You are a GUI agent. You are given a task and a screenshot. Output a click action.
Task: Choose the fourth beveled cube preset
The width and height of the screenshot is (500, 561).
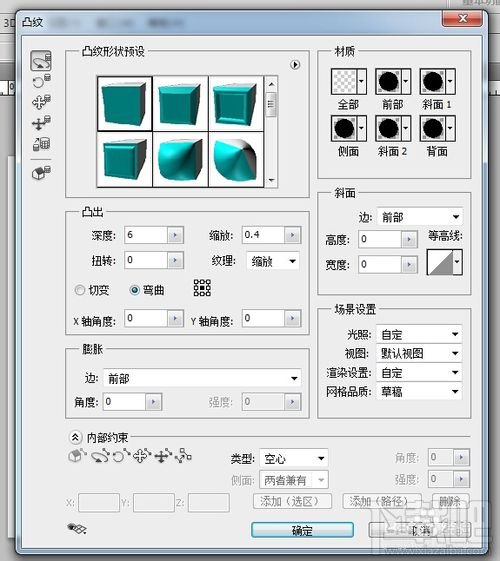click(124, 160)
